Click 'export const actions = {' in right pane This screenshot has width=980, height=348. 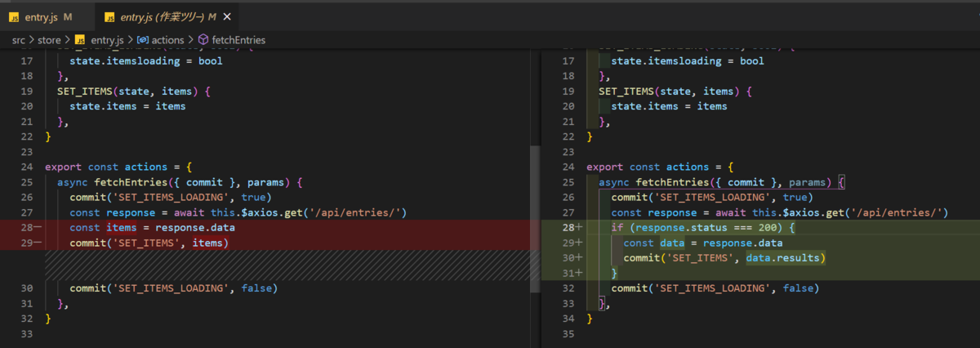[660, 167]
